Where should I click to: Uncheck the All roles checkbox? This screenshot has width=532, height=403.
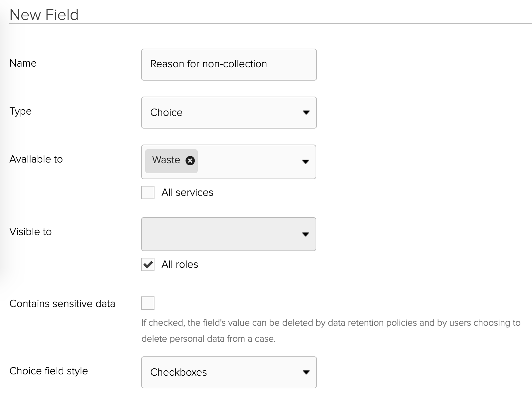pos(148,264)
